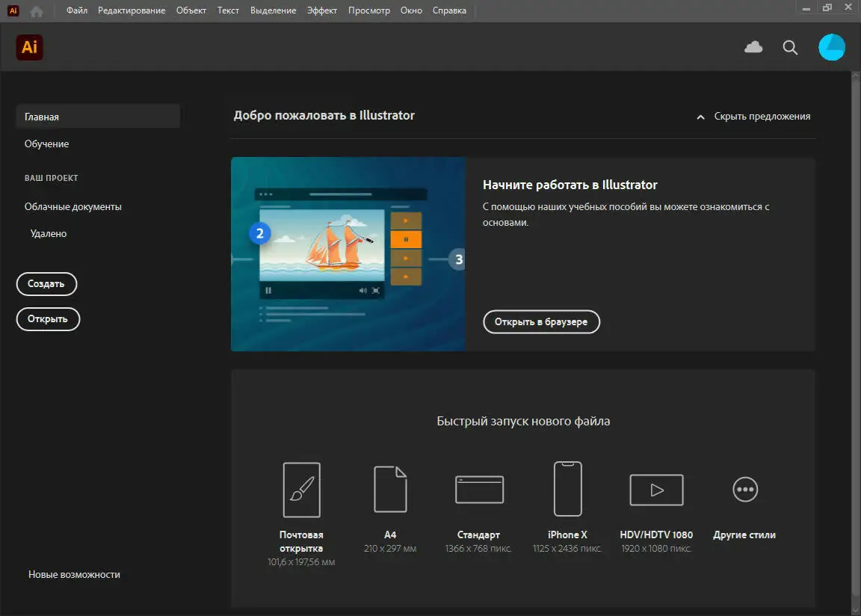Open the Окно menu
Screen dimensions: 861x616
coord(411,10)
